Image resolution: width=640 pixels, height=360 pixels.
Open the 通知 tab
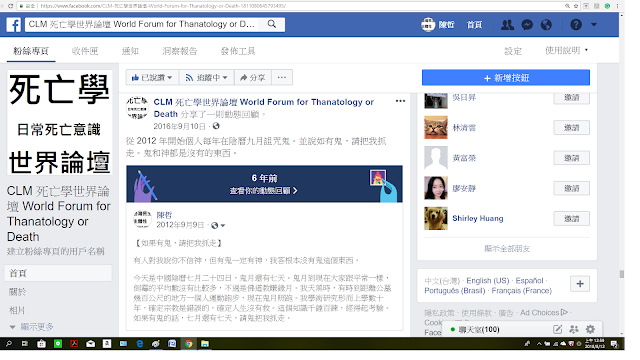(130, 51)
